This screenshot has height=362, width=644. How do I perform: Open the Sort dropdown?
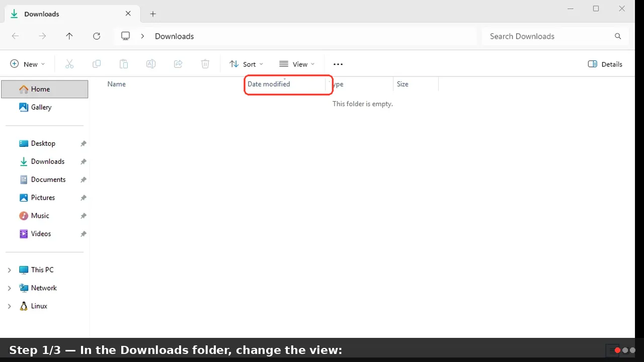pyautogui.click(x=247, y=64)
